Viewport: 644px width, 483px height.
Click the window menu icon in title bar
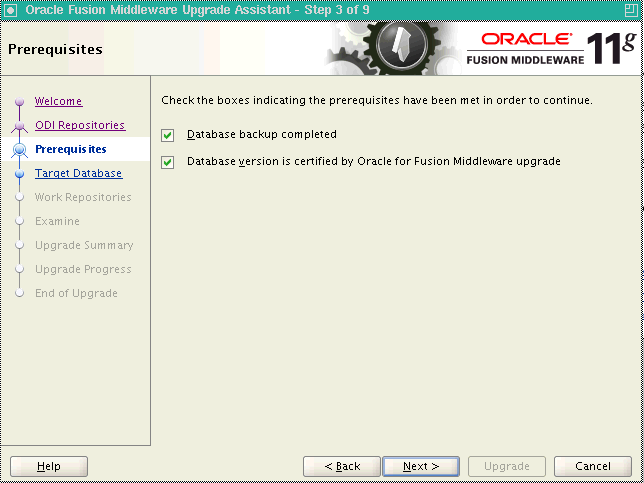tap(11, 10)
